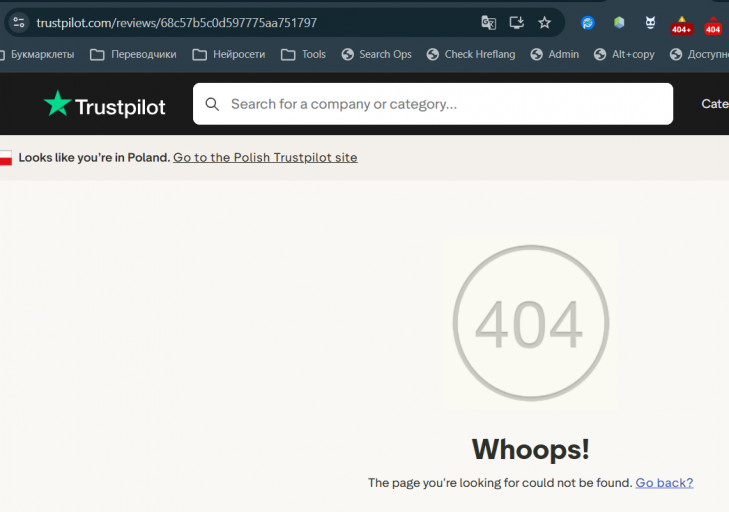
Task: Click the translate page icon
Action: tap(489, 22)
